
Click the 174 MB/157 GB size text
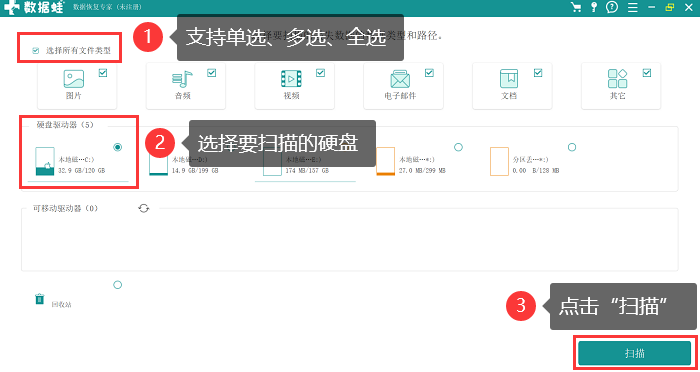(x=307, y=171)
